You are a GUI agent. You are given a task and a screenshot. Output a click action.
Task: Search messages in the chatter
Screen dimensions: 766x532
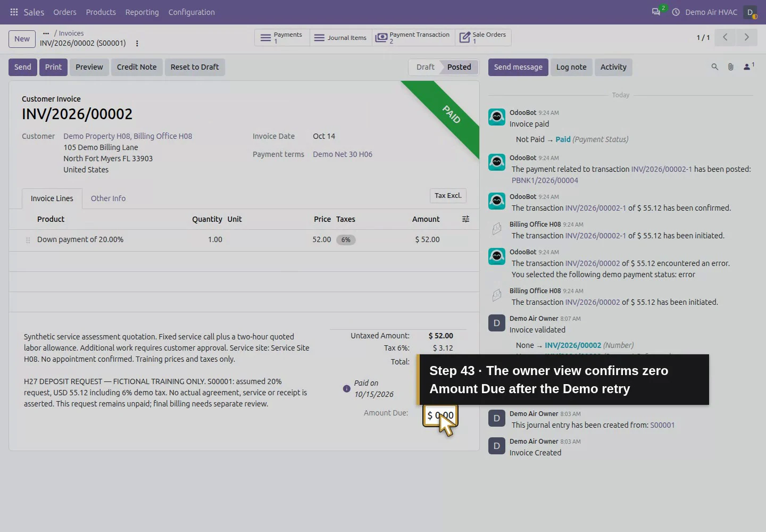coord(714,67)
